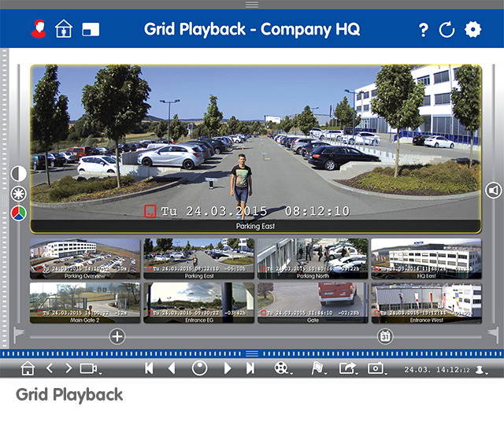Click the round jog playback control
This screenshot has height=425, width=504.
pos(199,368)
